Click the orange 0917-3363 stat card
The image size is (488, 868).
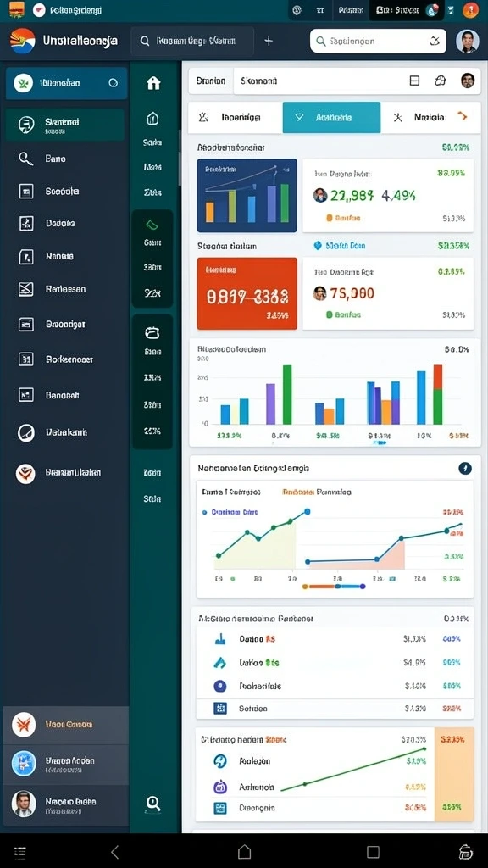247,293
